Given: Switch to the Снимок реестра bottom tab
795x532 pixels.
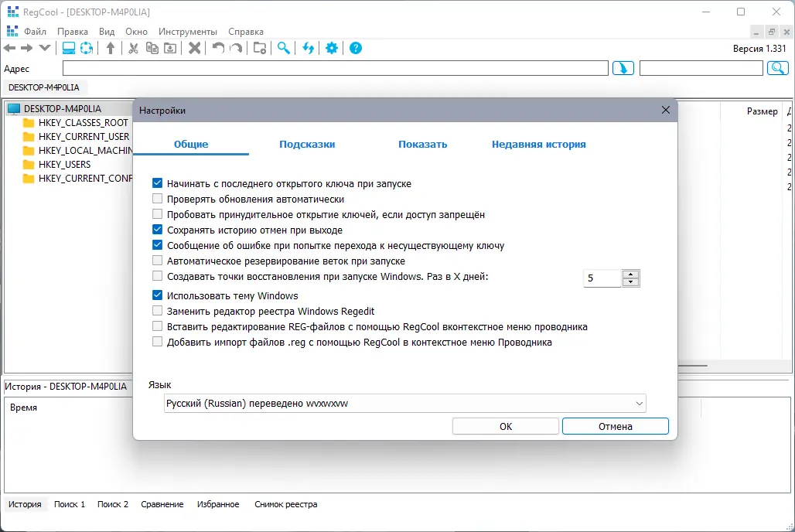Looking at the screenshot, I should pyautogui.click(x=286, y=504).
